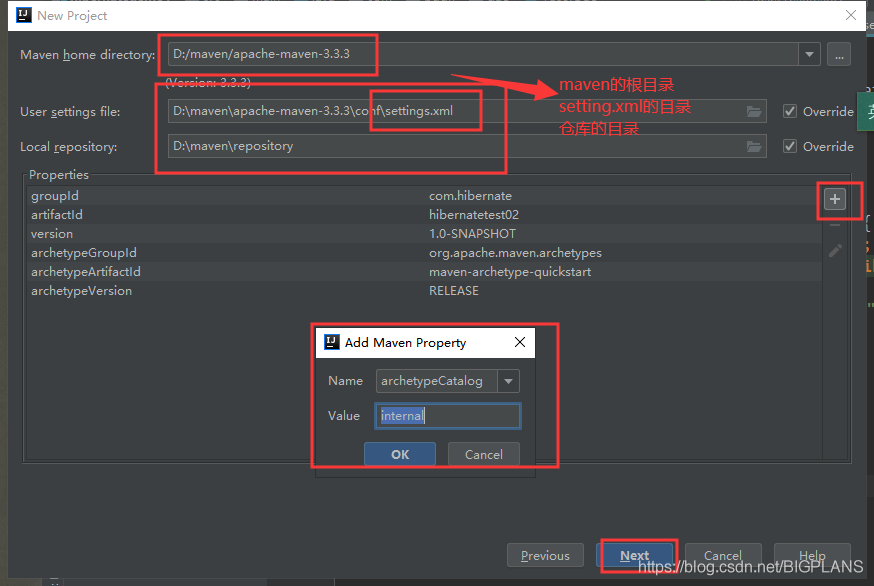874x586 pixels.
Task: Browse folder for Local repository
Action: click(x=754, y=147)
